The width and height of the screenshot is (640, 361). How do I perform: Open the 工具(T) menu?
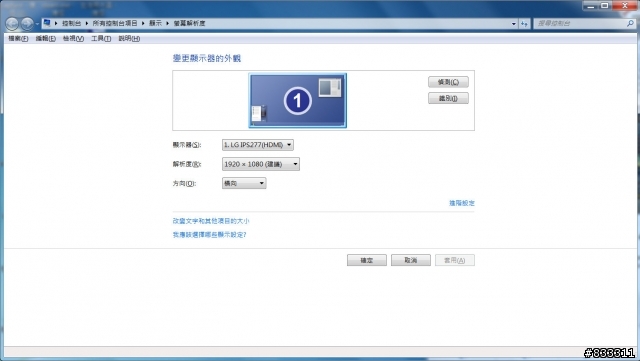(x=101, y=38)
